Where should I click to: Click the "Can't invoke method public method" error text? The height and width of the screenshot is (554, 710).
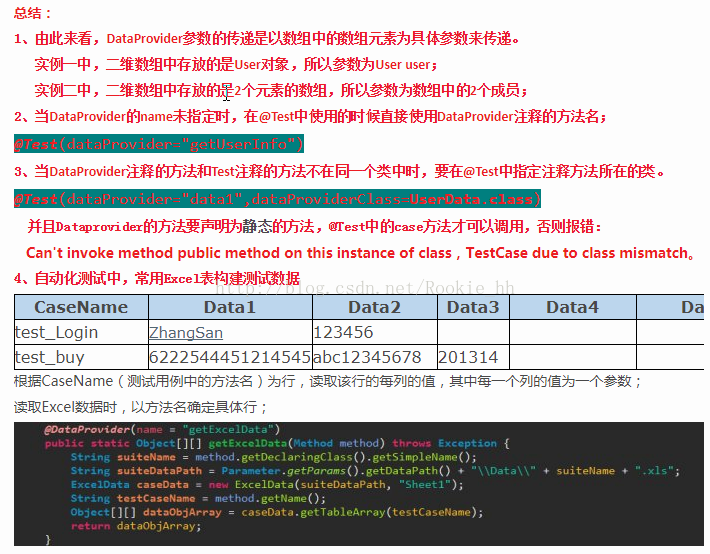pos(360,253)
